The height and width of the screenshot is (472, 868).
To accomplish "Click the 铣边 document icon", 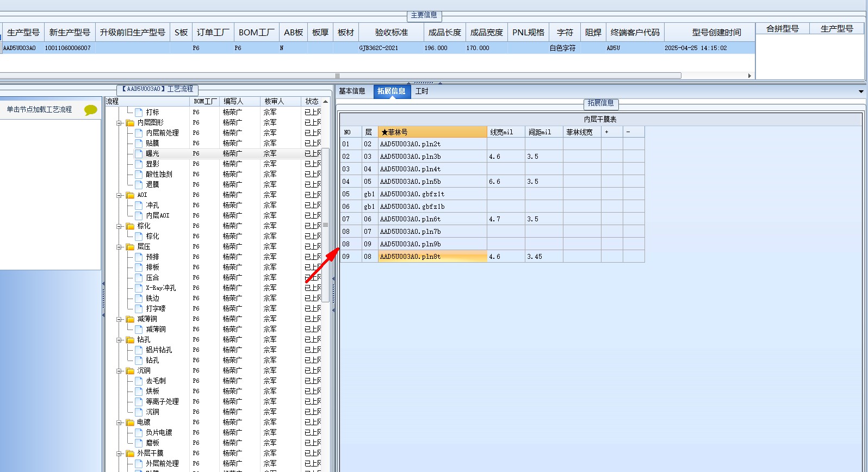I will pos(139,299).
